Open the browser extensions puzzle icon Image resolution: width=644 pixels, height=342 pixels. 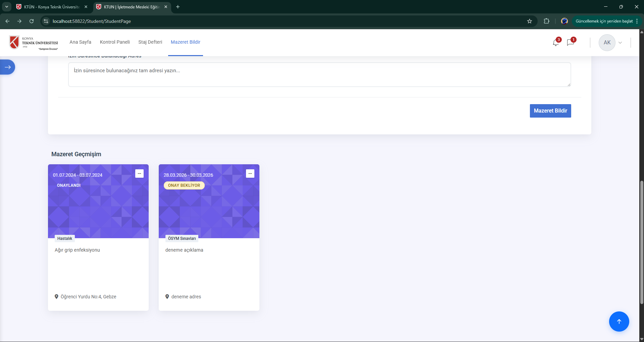(546, 21)
